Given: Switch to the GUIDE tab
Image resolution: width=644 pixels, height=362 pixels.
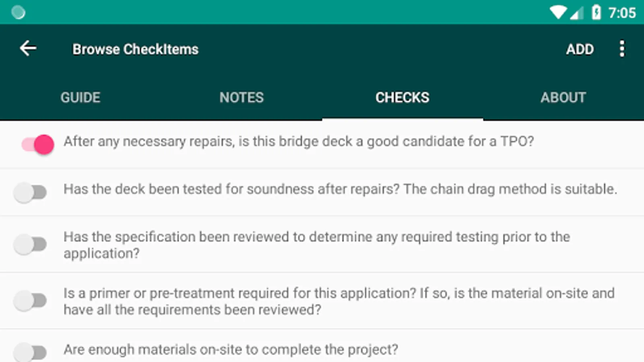Looking at the screenshot, I should tap(80, 97).
